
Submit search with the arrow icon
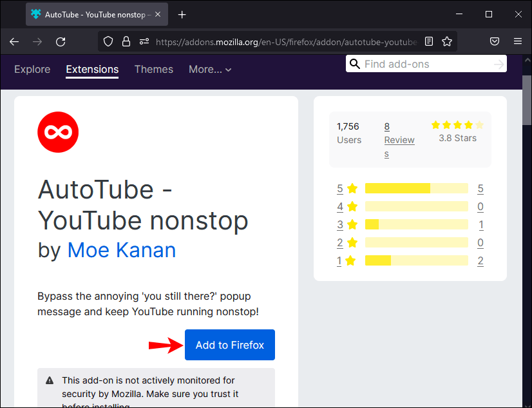click(499, 64)
